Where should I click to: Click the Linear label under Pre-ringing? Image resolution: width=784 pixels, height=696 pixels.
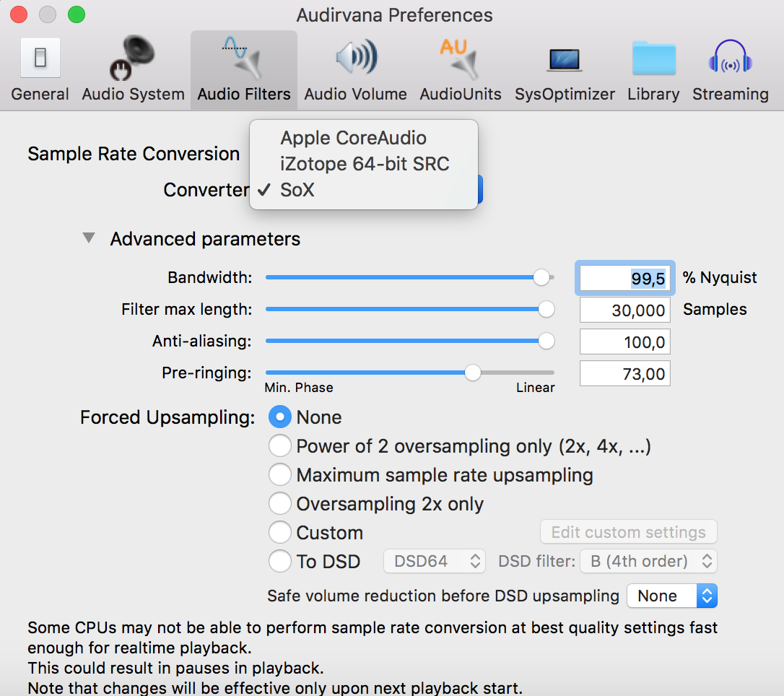pyautogui.click(x=536, y=388)
